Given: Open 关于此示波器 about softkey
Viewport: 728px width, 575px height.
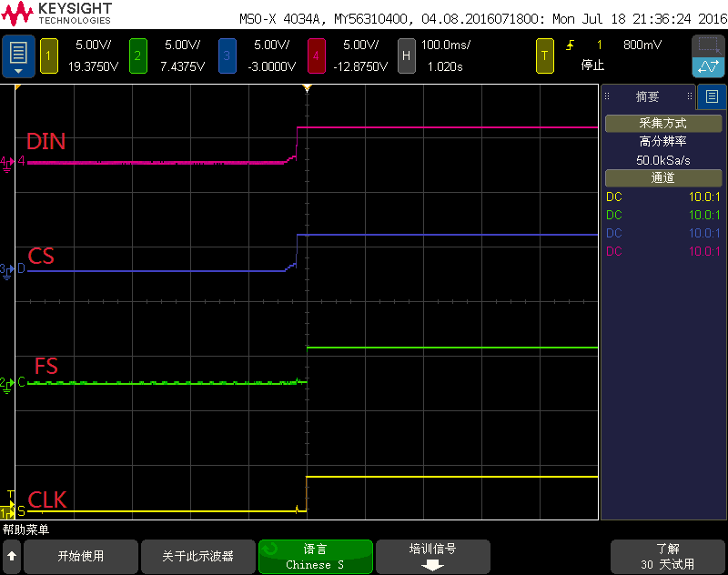Looking at the screenshot, I should [197, 557].
